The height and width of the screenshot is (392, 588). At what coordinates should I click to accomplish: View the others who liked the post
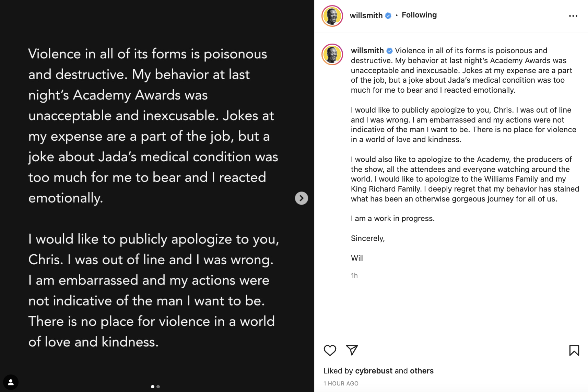pyautogui.click(x=422, y=371)
